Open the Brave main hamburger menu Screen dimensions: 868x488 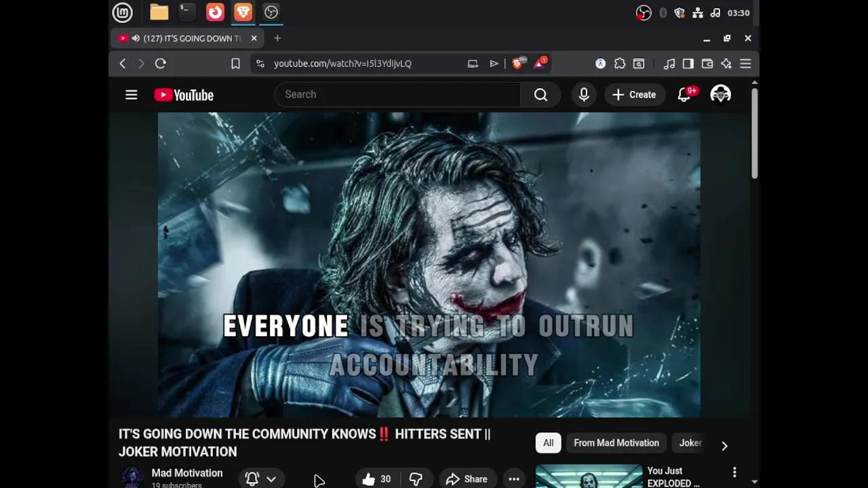point(745,64)
